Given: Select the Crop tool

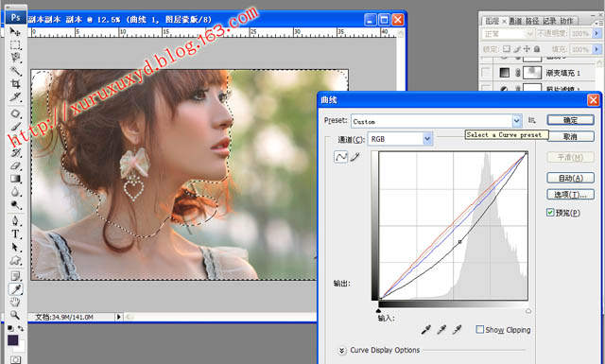Looking at the screenshot, I should point(15,84).
